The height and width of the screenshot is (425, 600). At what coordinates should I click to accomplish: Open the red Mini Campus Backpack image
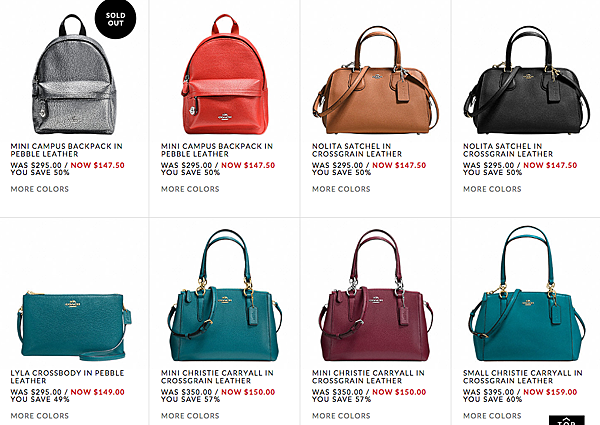(x=225, y=75)
